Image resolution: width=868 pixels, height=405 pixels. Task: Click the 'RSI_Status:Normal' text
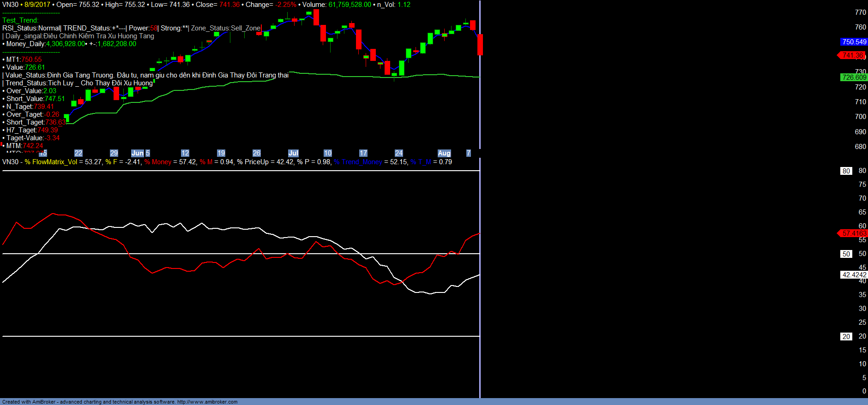pyautogui.click(x=31, y=28)
